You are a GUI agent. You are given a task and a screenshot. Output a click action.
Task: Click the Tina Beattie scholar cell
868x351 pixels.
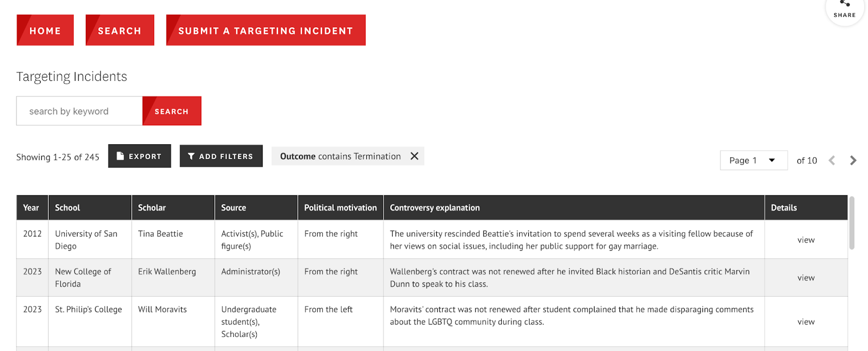tap(173, 240)
